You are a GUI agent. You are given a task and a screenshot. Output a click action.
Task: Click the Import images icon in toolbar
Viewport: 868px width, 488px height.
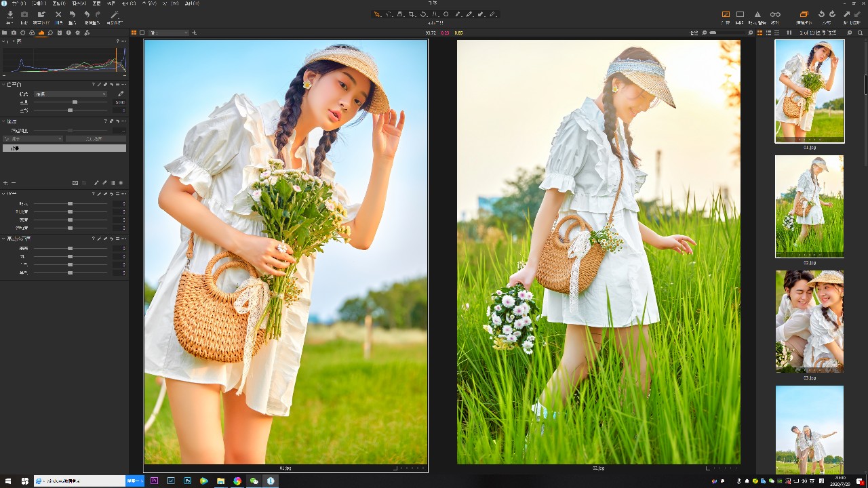point(10,14)
